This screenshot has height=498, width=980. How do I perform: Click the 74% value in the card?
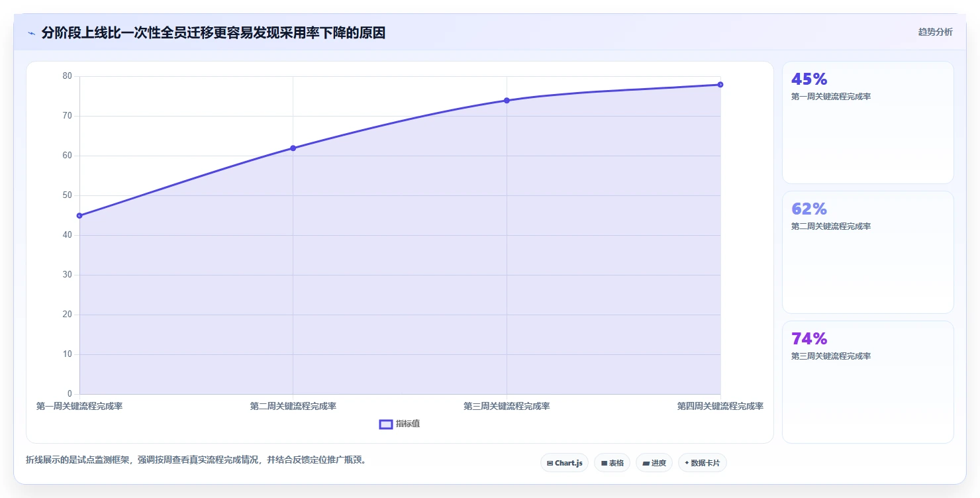809,339
